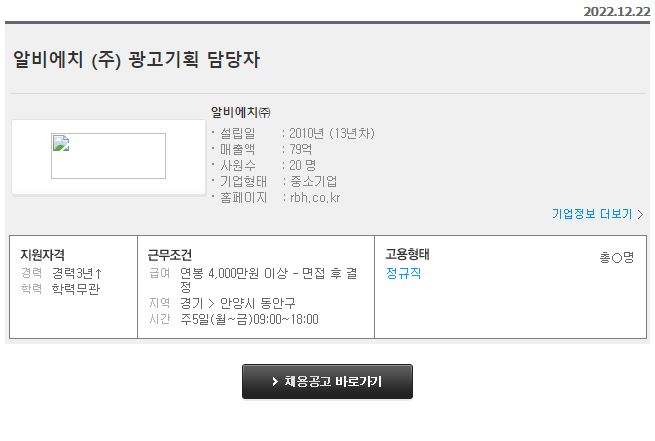
Task: Click the 채용공고 바로가기 button
Action: [327, 381]
